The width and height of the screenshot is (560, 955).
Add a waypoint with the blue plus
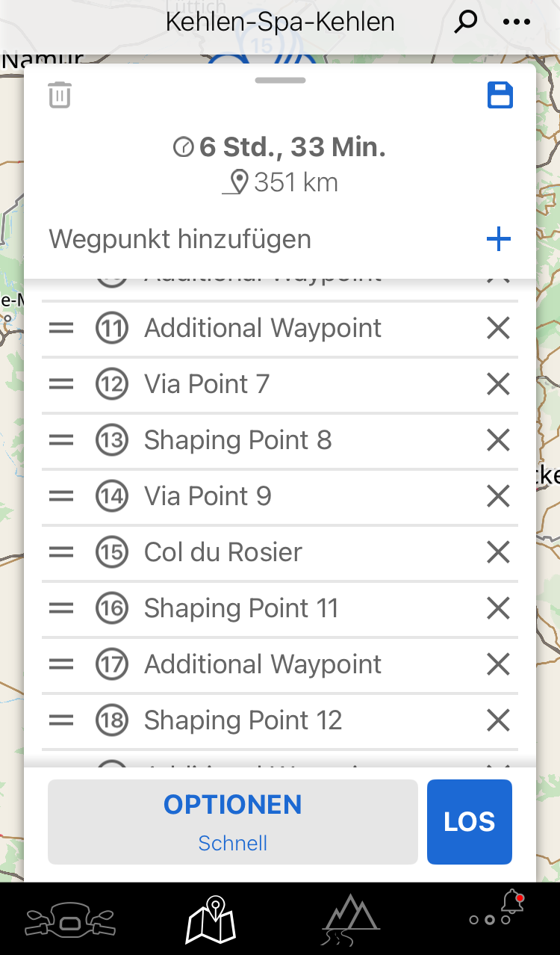click(498, 240)
